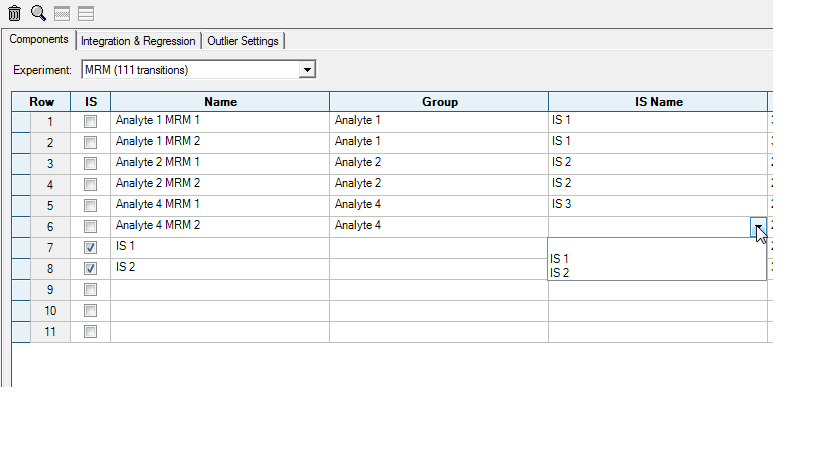Click the IS Name column header
Image resolution: width=819 pixels, height=460 pixels.
(657, 101)
